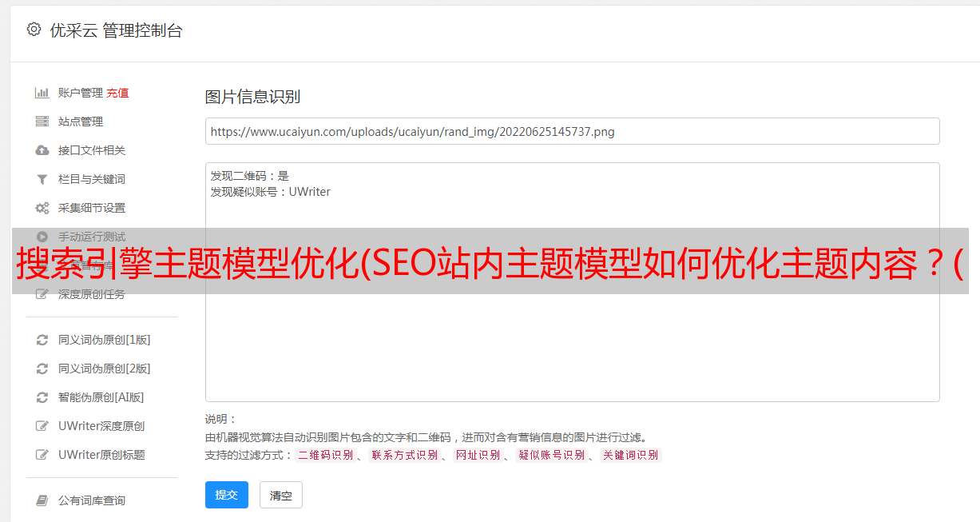Click the 网址识别 filter tag
Screen dimensions: 980x522
coord(478,455)
